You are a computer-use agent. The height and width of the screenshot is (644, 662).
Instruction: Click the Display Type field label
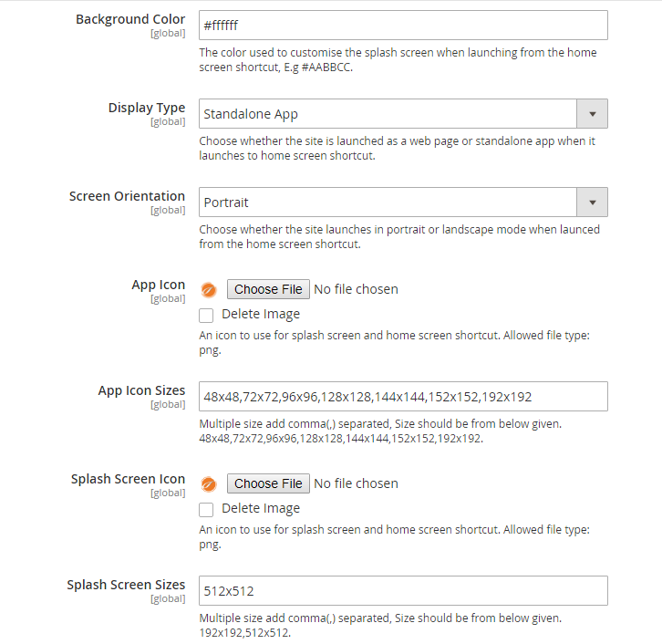146,108
